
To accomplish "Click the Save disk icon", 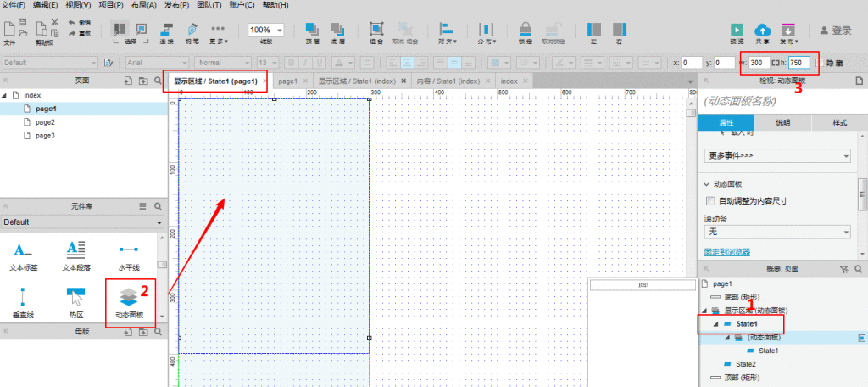I will [x=23, y=21].
